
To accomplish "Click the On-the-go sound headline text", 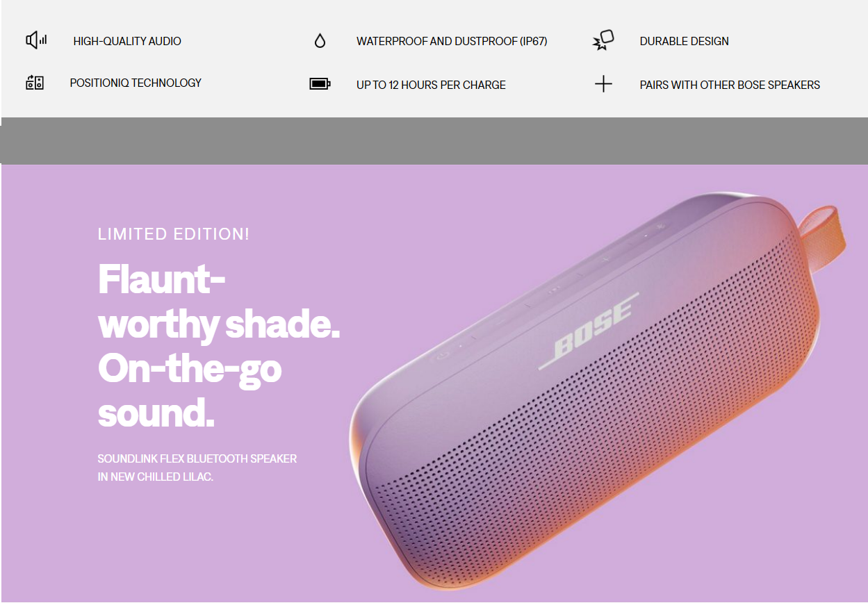I will point(190,390).
